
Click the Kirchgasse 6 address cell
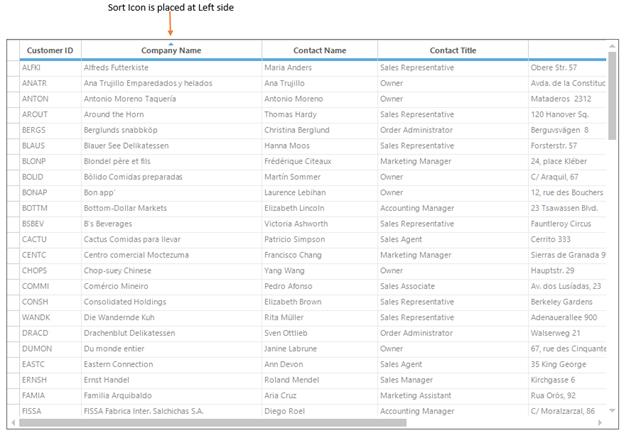567,380
